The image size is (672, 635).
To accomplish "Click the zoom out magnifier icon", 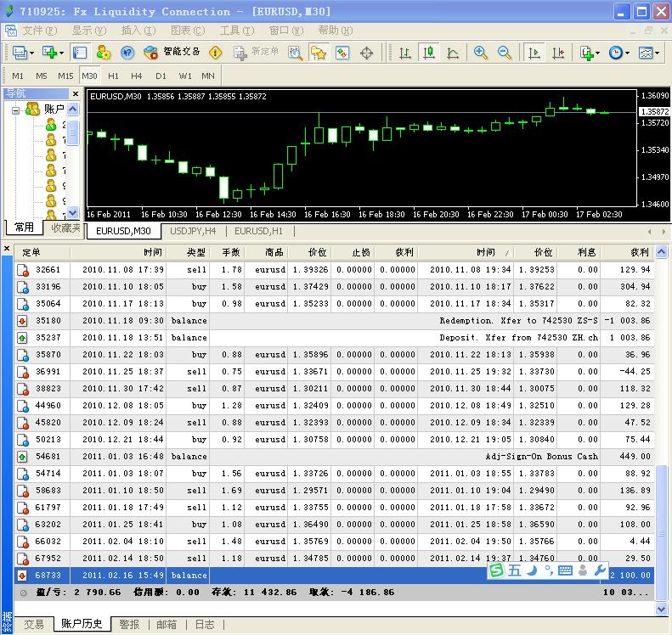I will click(x=504, y=53).
